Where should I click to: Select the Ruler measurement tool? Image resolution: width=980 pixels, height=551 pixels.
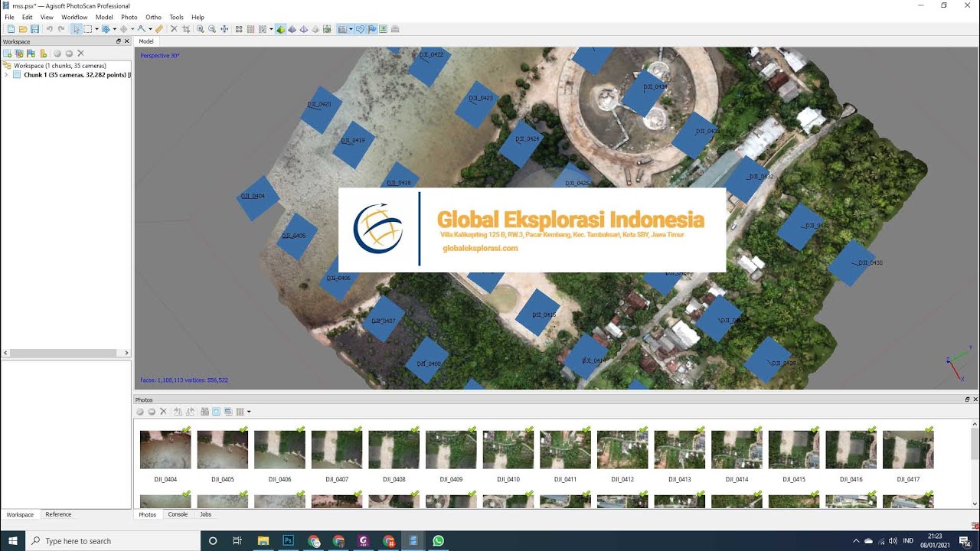159,29
